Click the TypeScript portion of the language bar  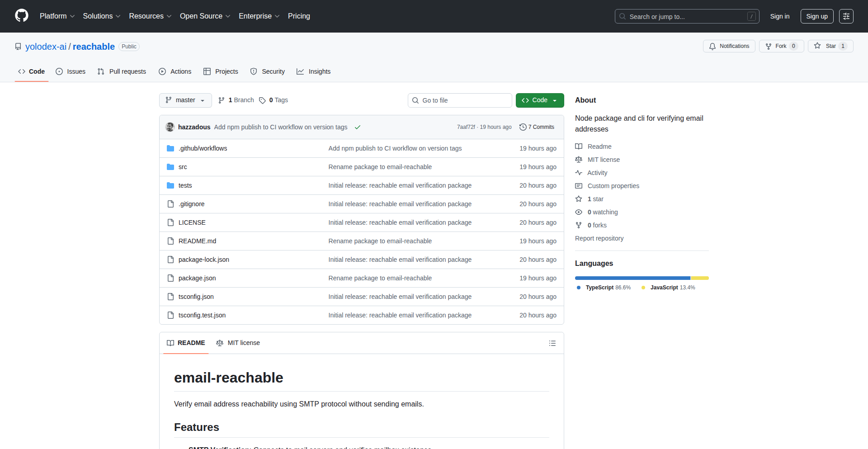point(632,278)
